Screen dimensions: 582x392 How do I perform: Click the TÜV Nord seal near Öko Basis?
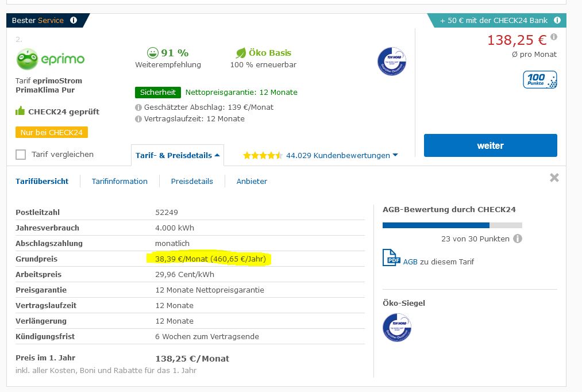pos(392,62)
